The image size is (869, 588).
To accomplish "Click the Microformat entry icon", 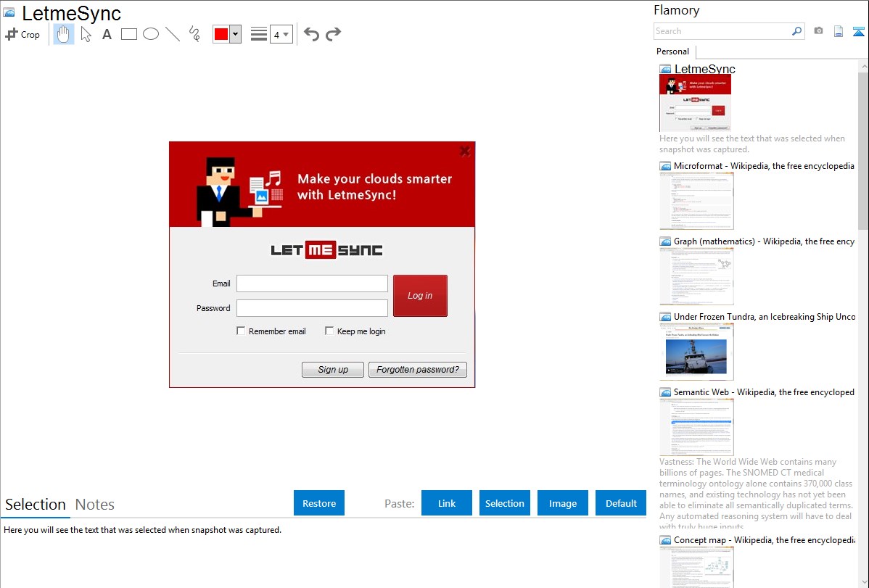I will tap(665, 166).
